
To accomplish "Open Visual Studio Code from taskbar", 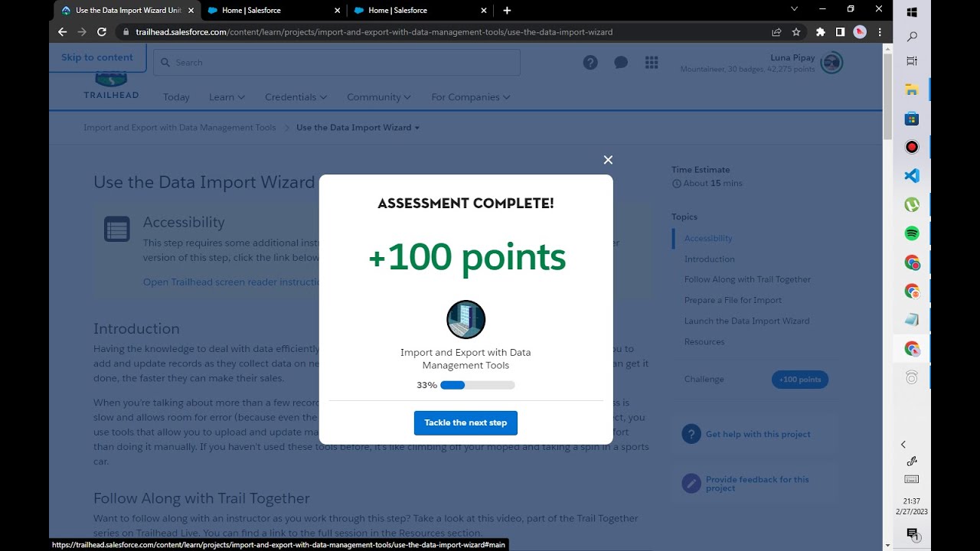I will click(912, 175).
